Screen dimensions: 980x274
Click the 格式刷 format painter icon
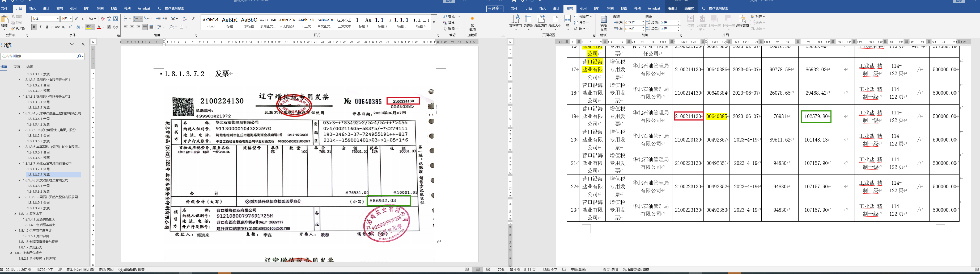(18, 28)
